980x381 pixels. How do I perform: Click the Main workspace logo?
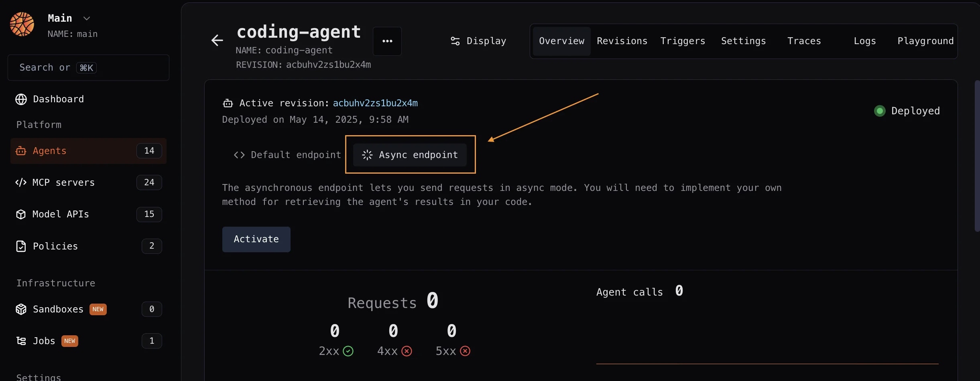point(22,24)
